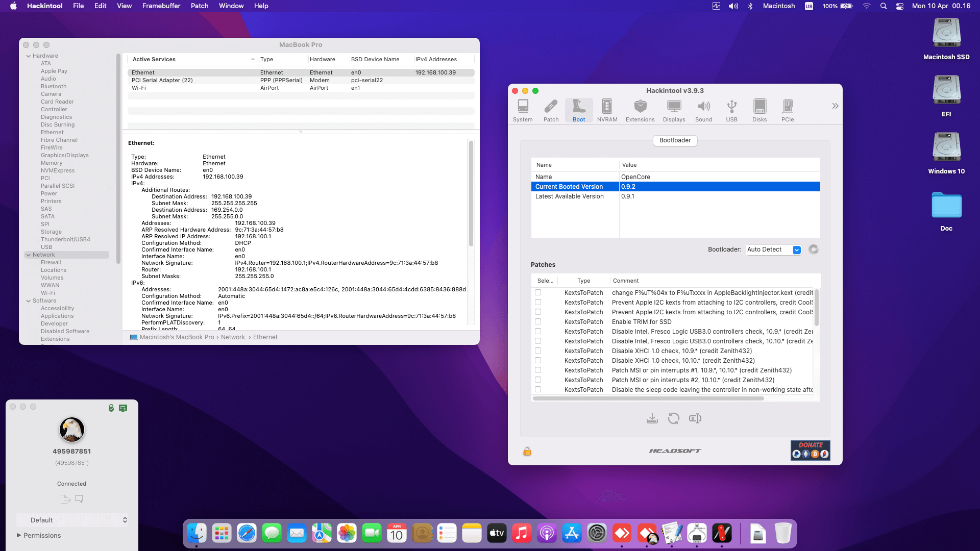Screen dimensions: 980x551
Task: Check the Patch MSI or pin interrupts #1 box
Action: click(538, 370)
